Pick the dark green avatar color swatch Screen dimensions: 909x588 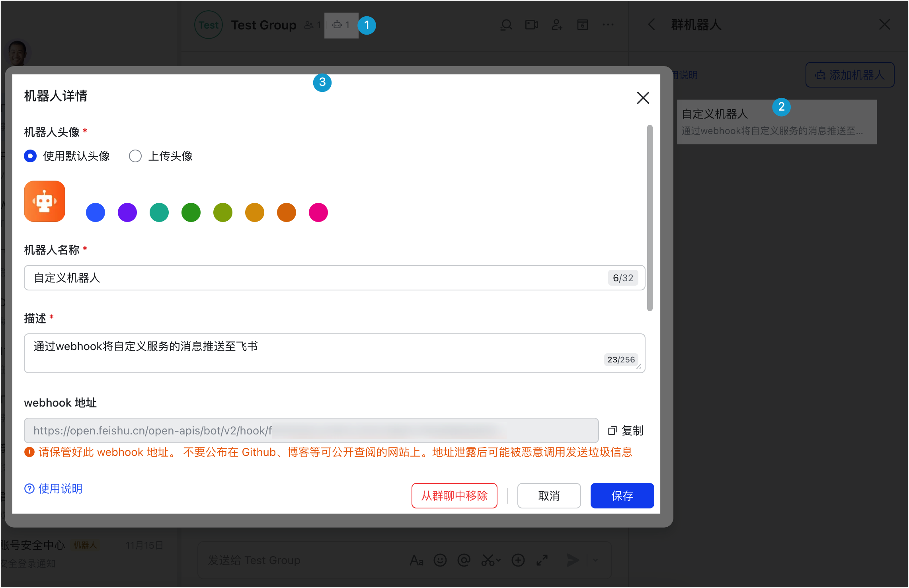tap(191, 212)
